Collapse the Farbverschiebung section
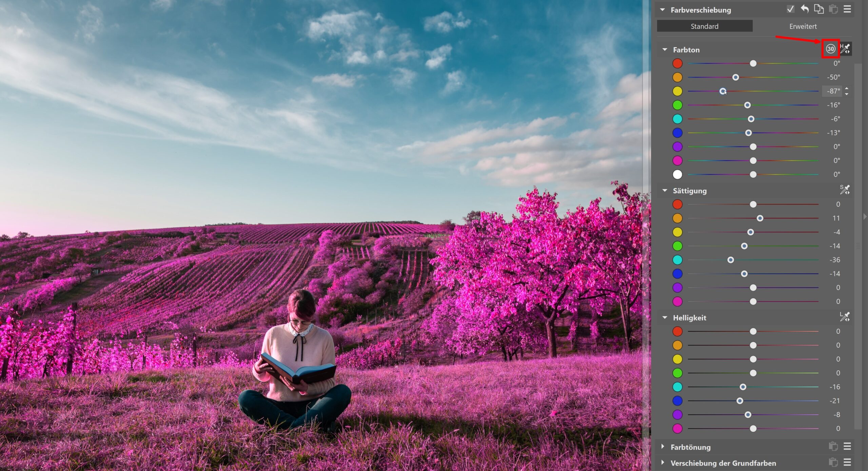 662,10
